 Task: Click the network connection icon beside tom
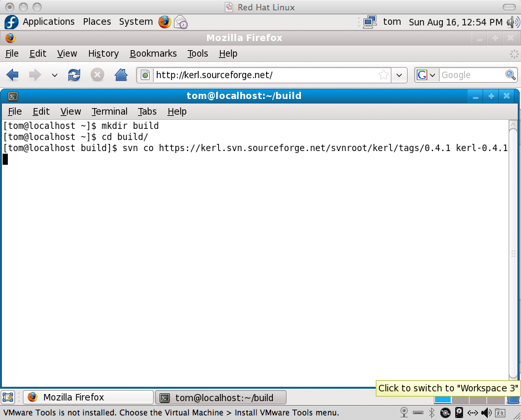tap(370, 21)
